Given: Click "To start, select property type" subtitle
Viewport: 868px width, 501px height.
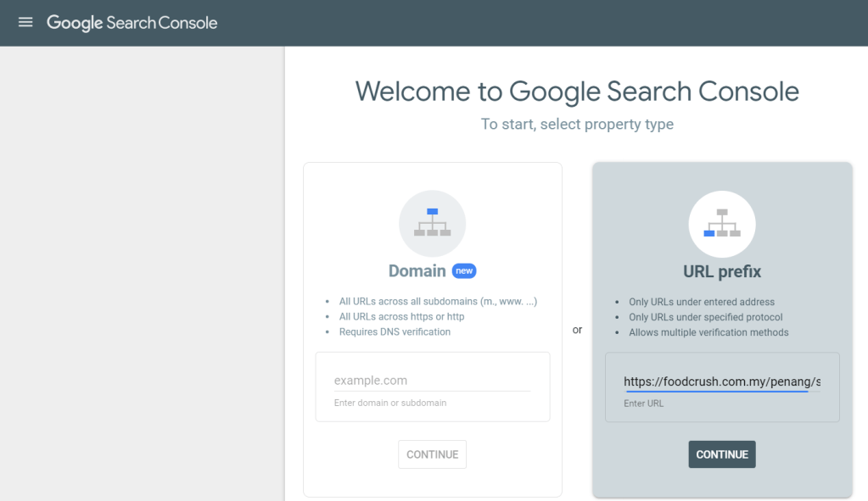Looking at the screenshot, I should [x=577, y=125].
